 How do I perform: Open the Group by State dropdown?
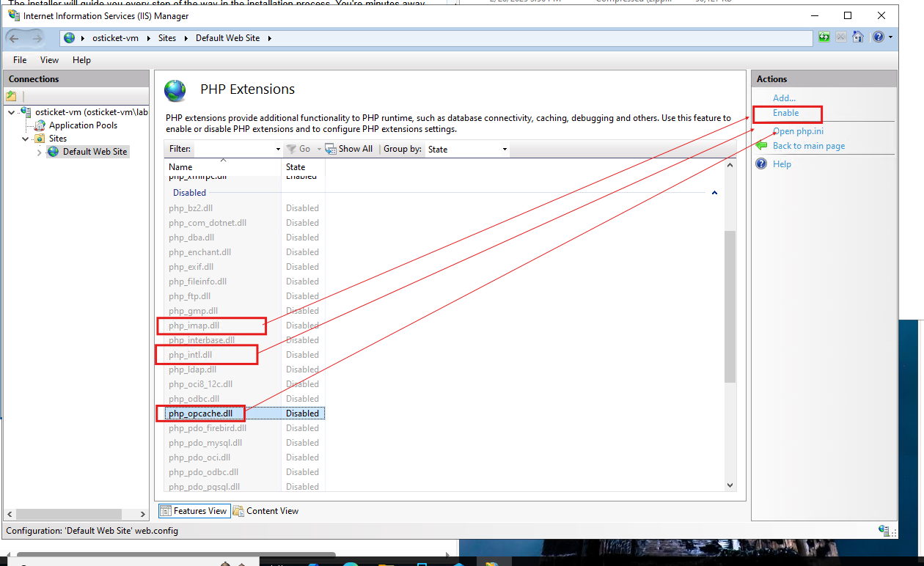pos(467,149)
